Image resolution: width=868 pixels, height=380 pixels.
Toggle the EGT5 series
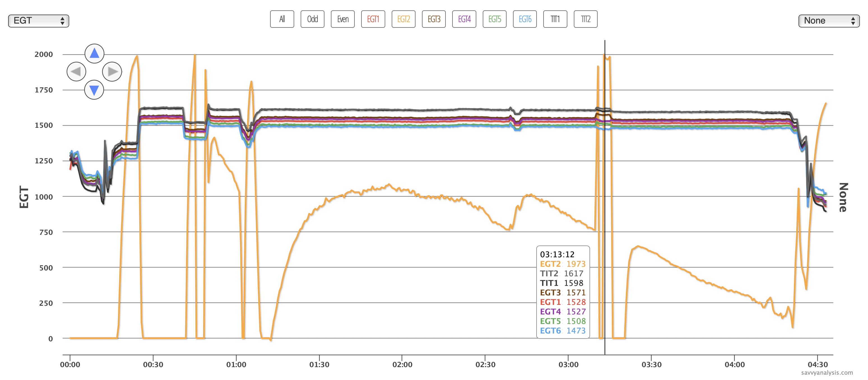(x=494, y=19)
